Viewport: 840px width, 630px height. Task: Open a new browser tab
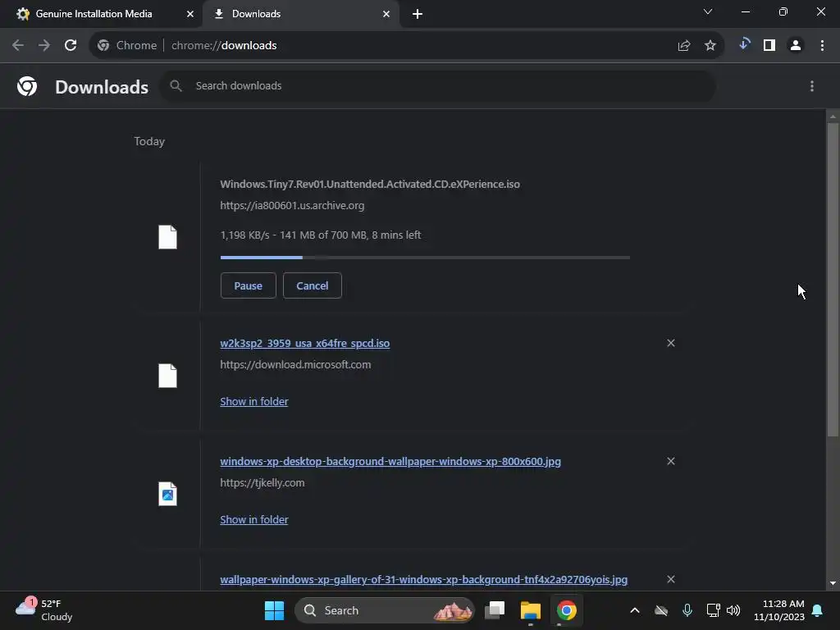tap(418, 14)
